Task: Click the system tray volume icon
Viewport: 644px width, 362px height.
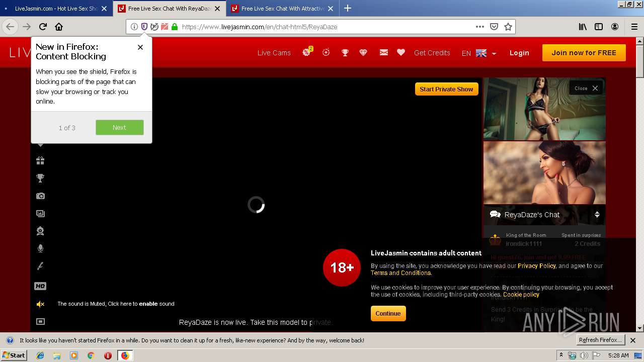Action: (584, 355)
